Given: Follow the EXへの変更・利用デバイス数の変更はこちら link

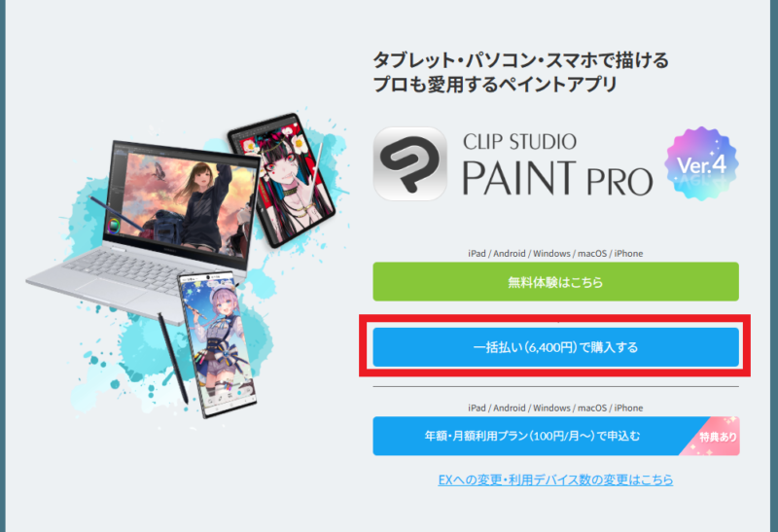Looking at the screenshot, I should 555,479.
